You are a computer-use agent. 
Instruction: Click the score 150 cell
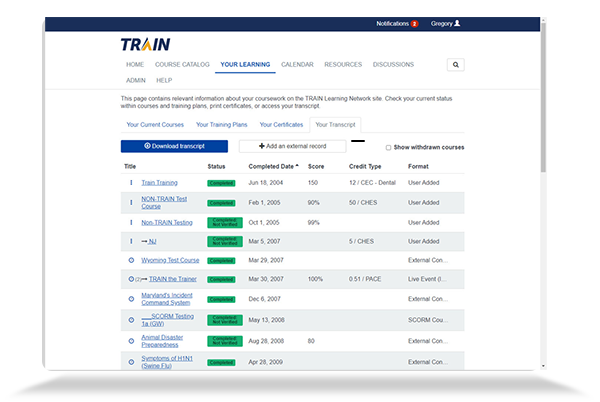pos(313,182)
